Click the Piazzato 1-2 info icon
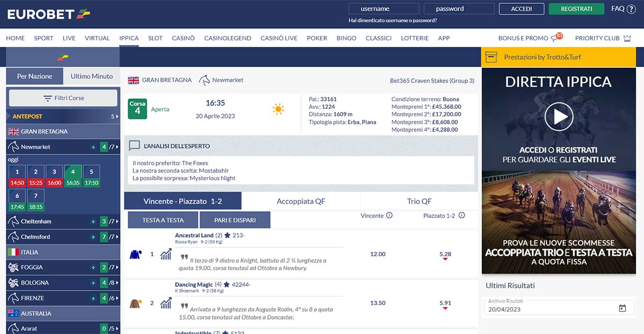Viewport: 644px width, 334px height. [x=462, y=216]
